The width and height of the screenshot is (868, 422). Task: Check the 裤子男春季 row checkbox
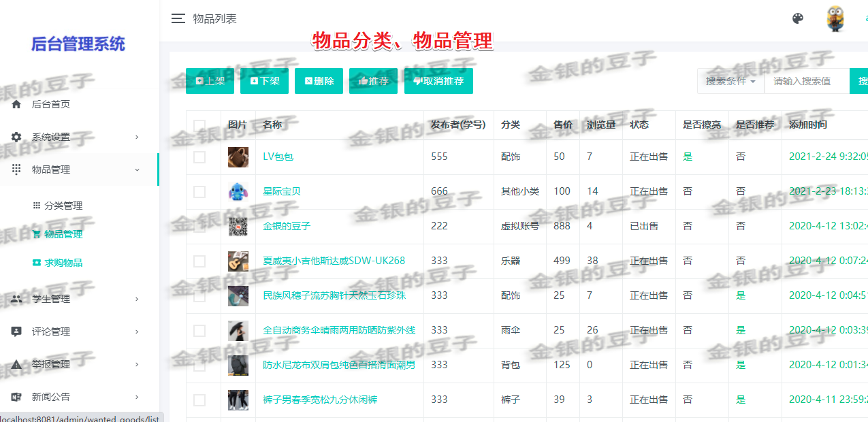coord(199,400)
